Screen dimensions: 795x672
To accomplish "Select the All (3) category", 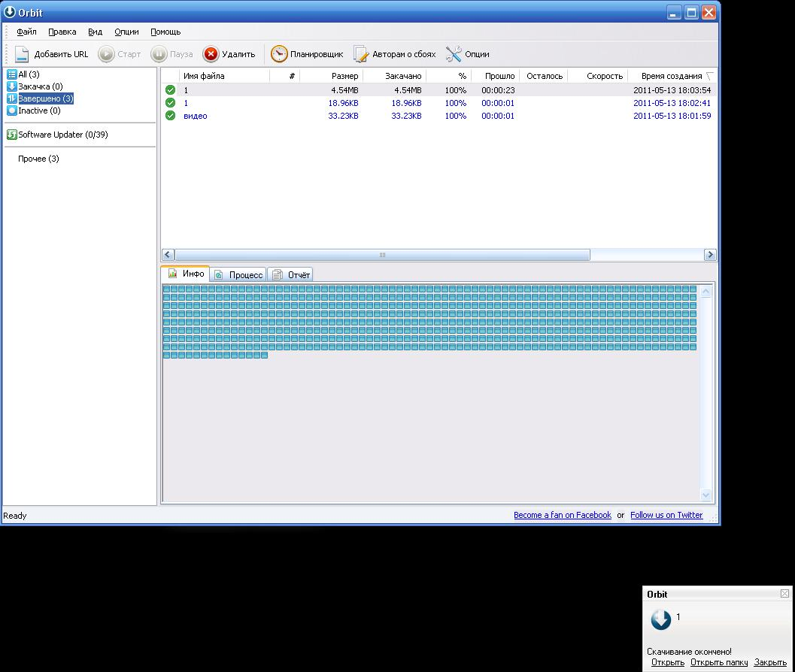I will [29, 74].
